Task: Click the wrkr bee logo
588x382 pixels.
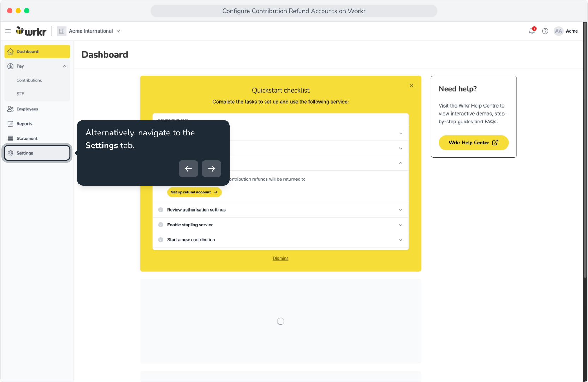Action: tap(31, 31)
